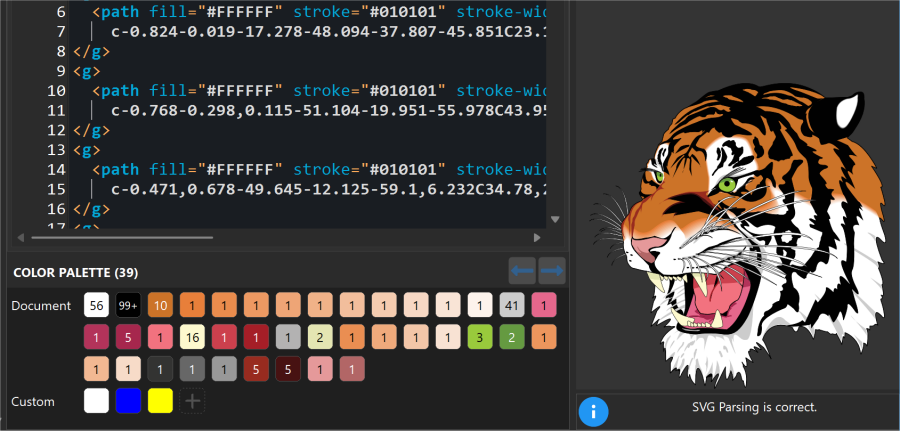The width and height of the screenshot is (900, 431).
Task: Click path data on line 7
Action: (x=328, y=32)
